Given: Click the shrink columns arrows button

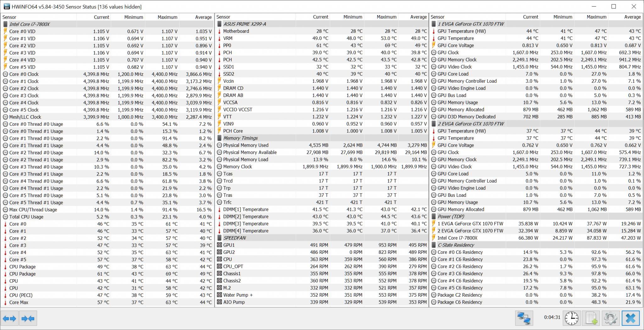Looking at the screenshot, I should tap(28, 318).
